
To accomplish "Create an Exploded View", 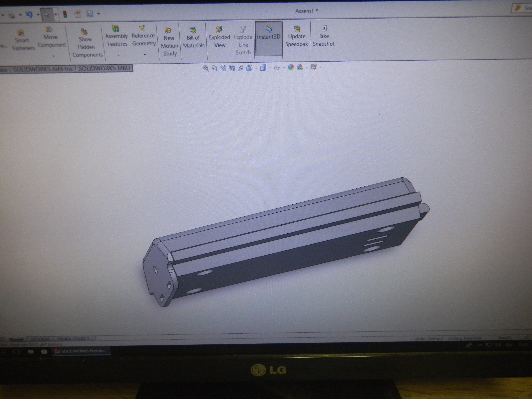I will (x=219, y=37).
